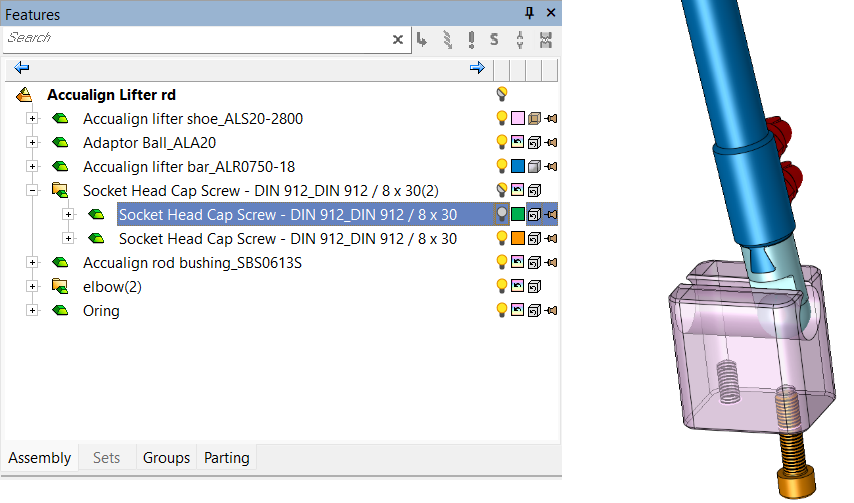This screenshot has width=854, height=503.
Task: Expand the elbow(2) sub-assembly
Action: 32,287
